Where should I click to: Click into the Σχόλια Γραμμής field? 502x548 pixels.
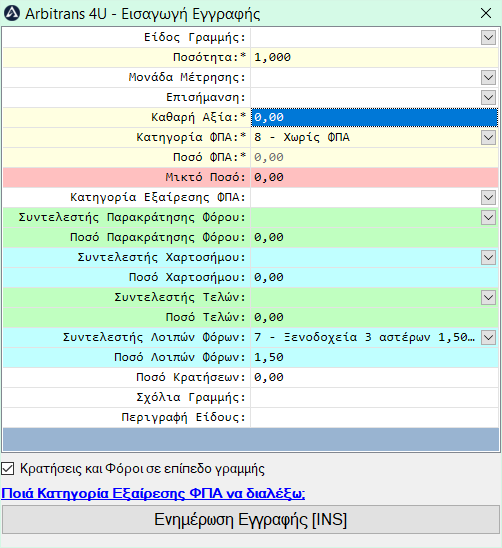[374, 398]
